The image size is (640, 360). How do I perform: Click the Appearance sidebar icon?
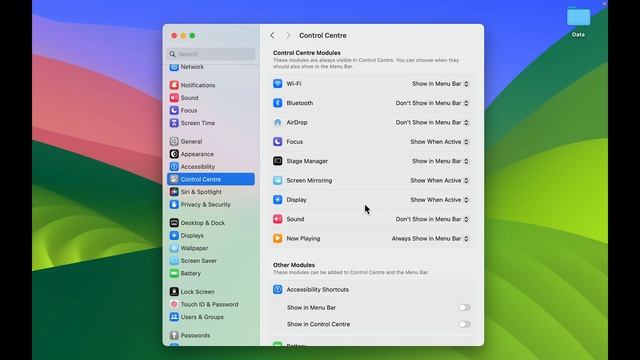click(174, 154)
